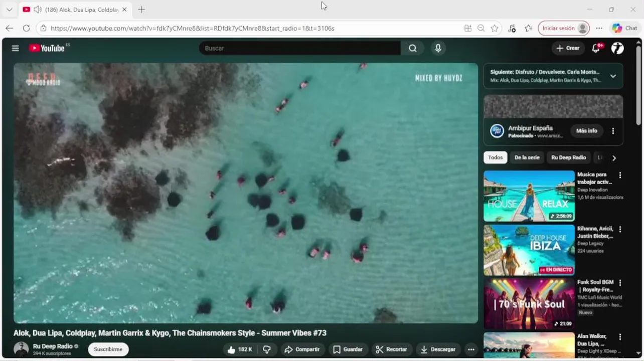This screenshot has width=644, height=361.
Task: Click the Deep Legacy channel name
Action: pyautogui.click(x=590, y=244)
